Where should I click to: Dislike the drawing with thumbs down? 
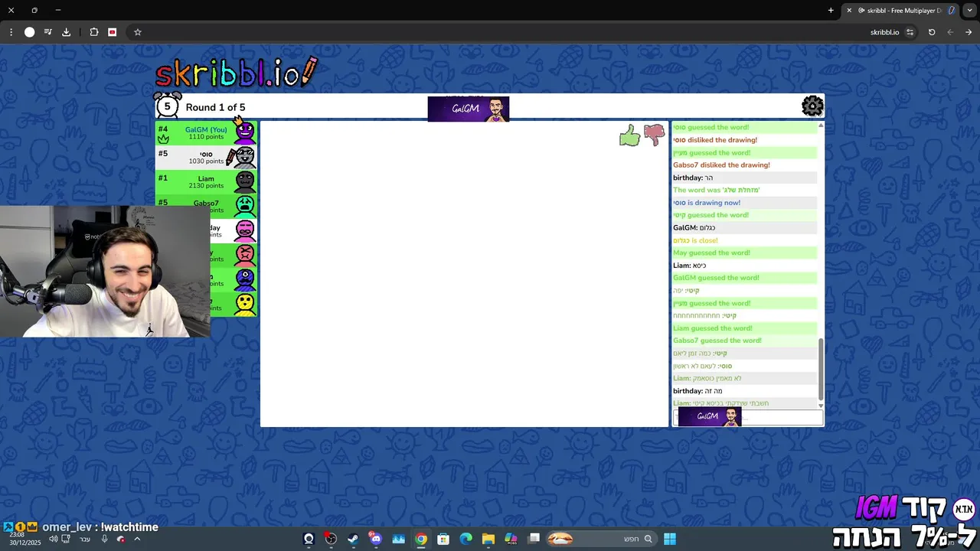pos(654,135)
